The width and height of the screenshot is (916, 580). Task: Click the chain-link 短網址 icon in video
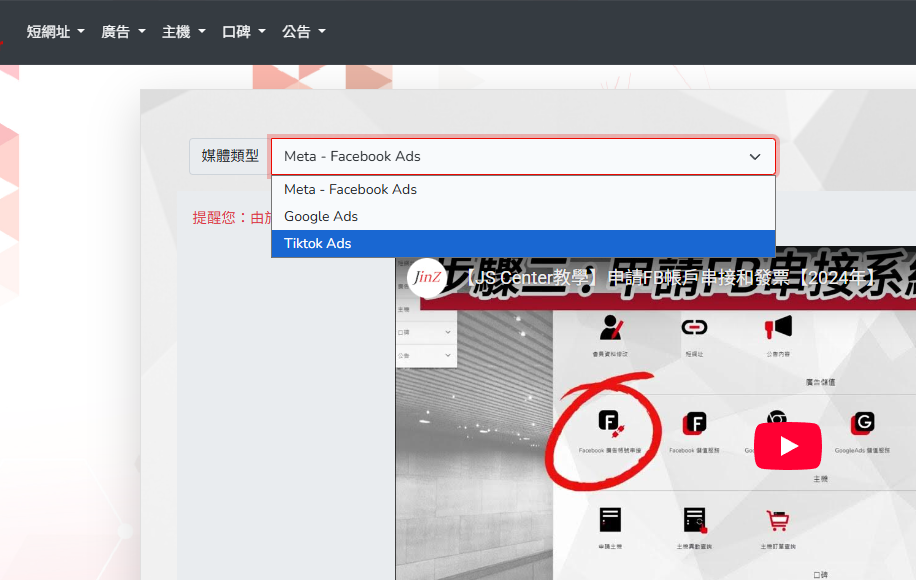(694, 327)
